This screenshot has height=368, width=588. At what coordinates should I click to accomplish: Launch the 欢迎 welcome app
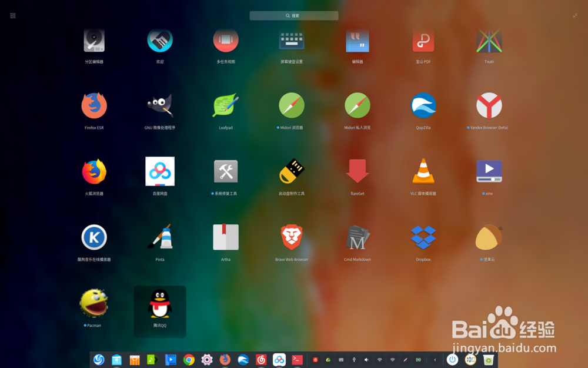(x=160, y=41)
